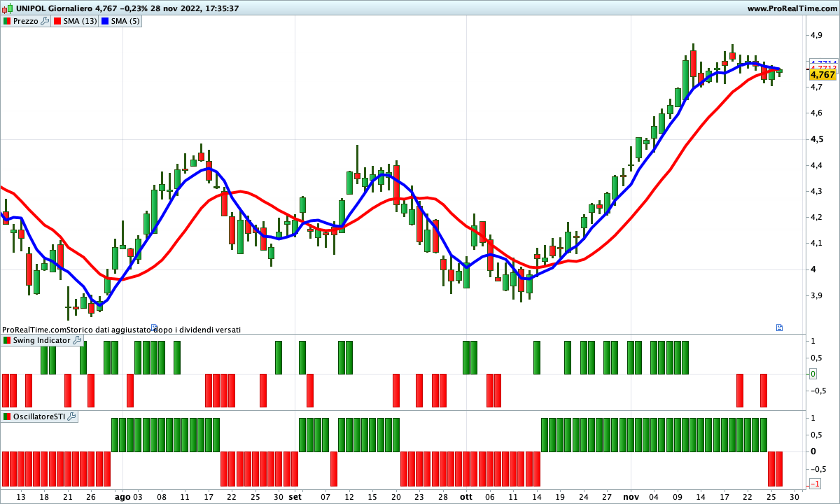This screenshot has height=504, width=840.
Task: Toggle the Swing Indicator legend color box
Action: (6, 340)
